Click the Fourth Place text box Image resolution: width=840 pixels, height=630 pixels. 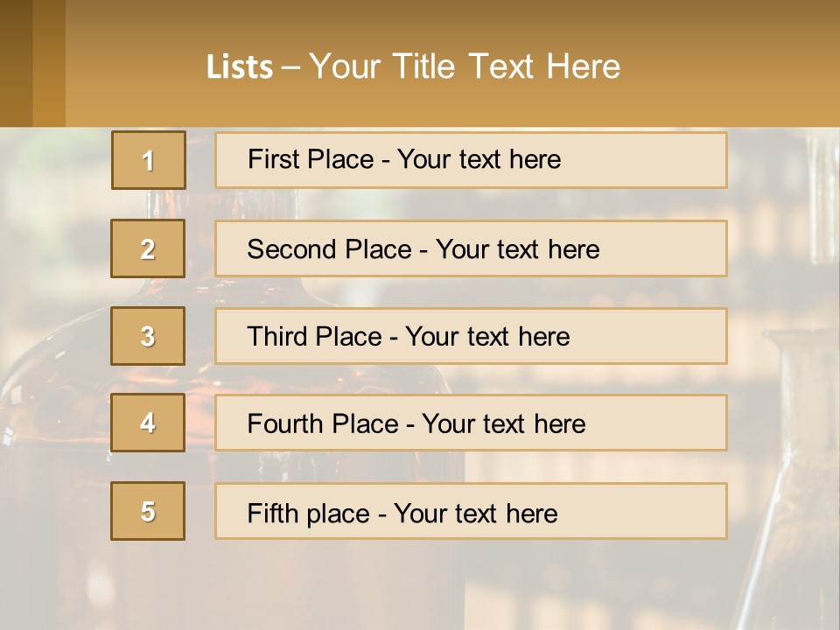pos(471,423)
